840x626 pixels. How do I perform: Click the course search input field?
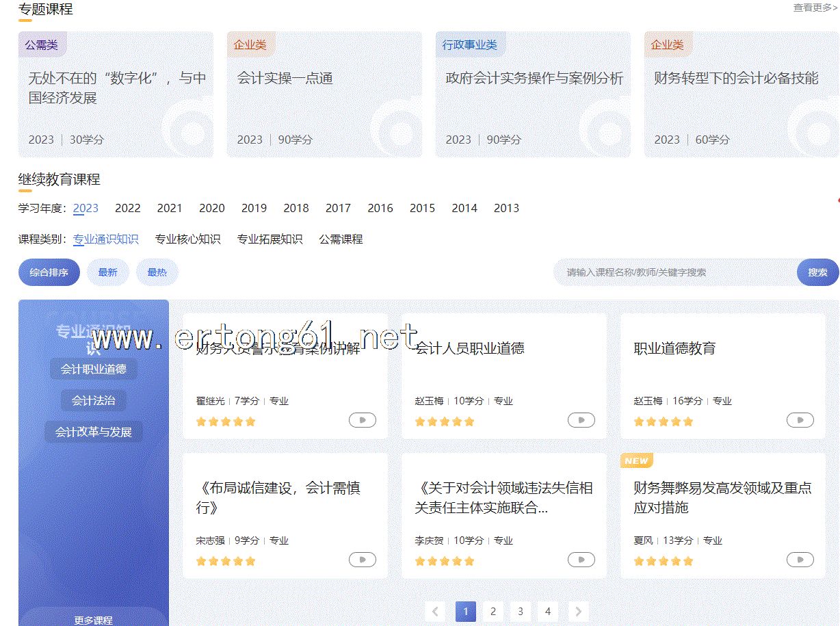[x=675, y=272]
